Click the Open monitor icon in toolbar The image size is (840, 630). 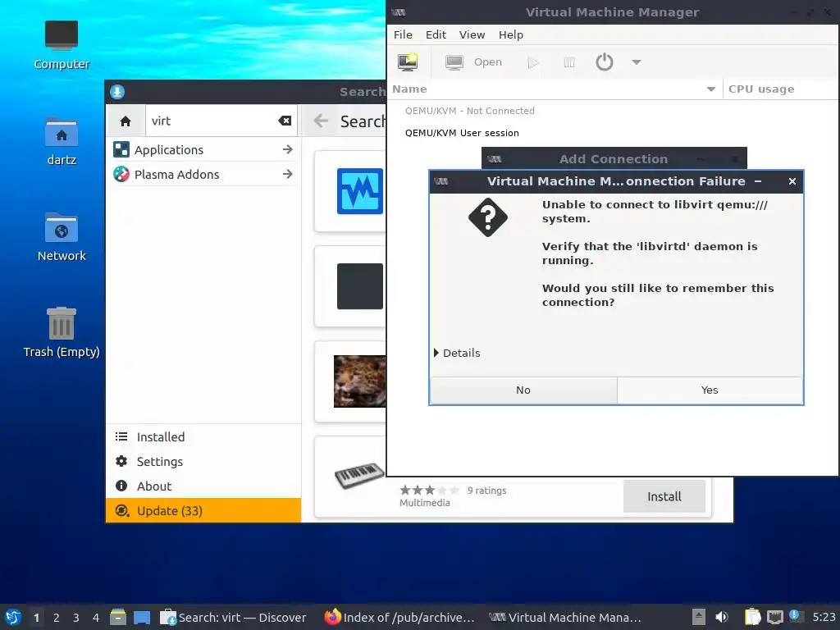click(454, 62)
